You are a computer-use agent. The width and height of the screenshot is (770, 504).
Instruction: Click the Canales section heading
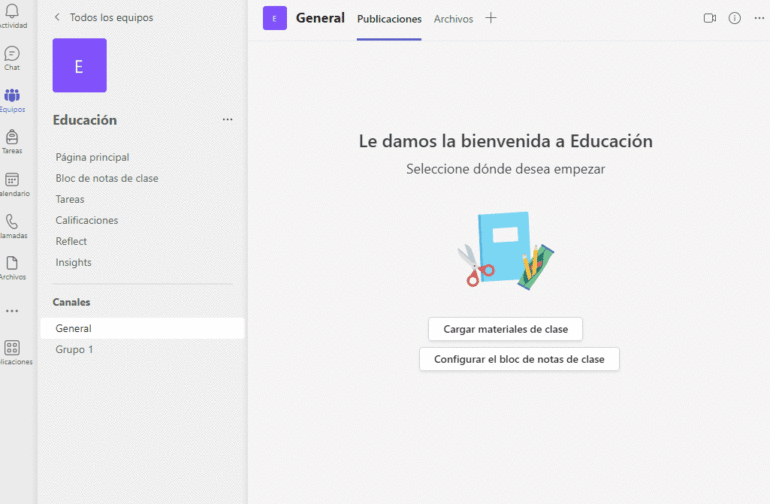[71, 302]
